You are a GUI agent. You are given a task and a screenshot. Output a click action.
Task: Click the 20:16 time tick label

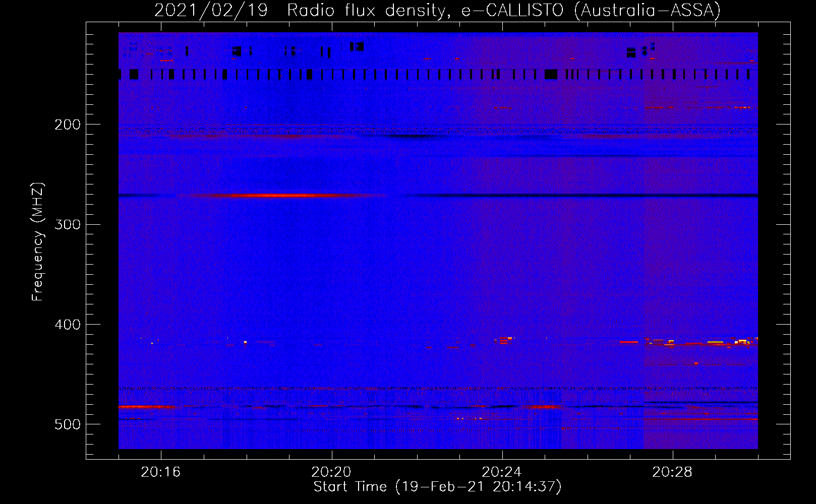(160, 472)
